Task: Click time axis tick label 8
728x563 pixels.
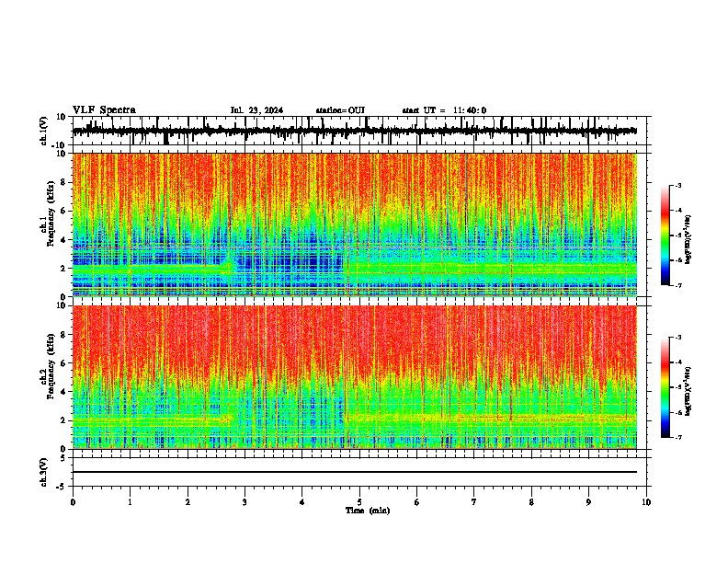Action: coord(531,502)
